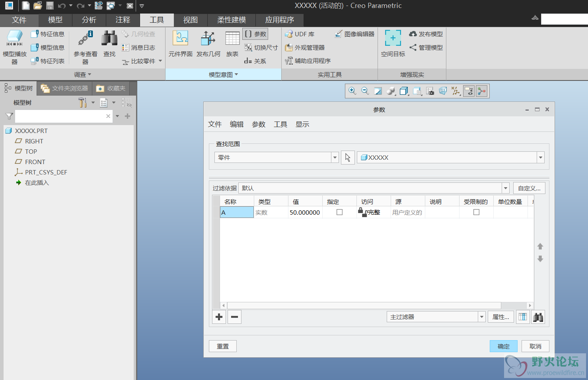This screenshot has height=380, width=588.
Task: Expand the 零件 search scope dropdown
Action: coord(335,158)
